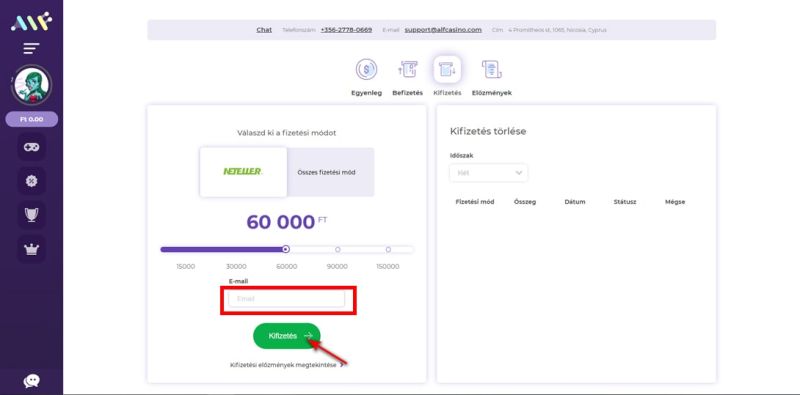Switch to the Előzmények tab

[x=491, y=78]
